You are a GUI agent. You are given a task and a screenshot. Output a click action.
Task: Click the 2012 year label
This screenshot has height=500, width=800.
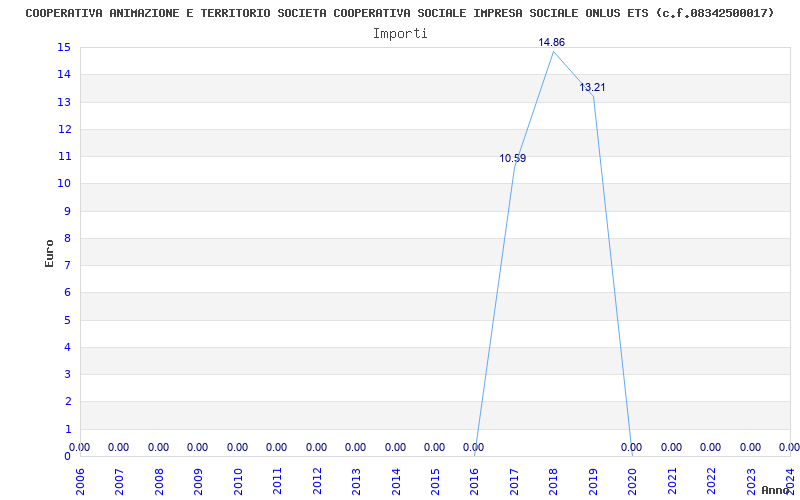click(317, 481)
